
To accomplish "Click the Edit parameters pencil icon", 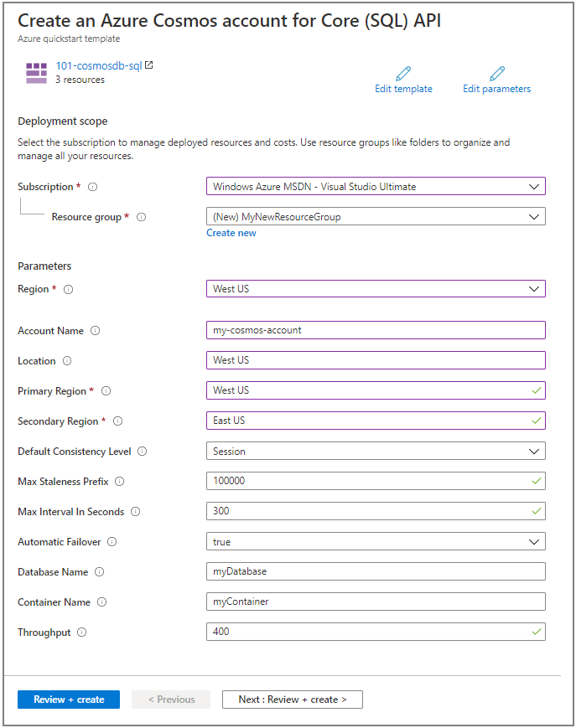I will coord(496,73).
